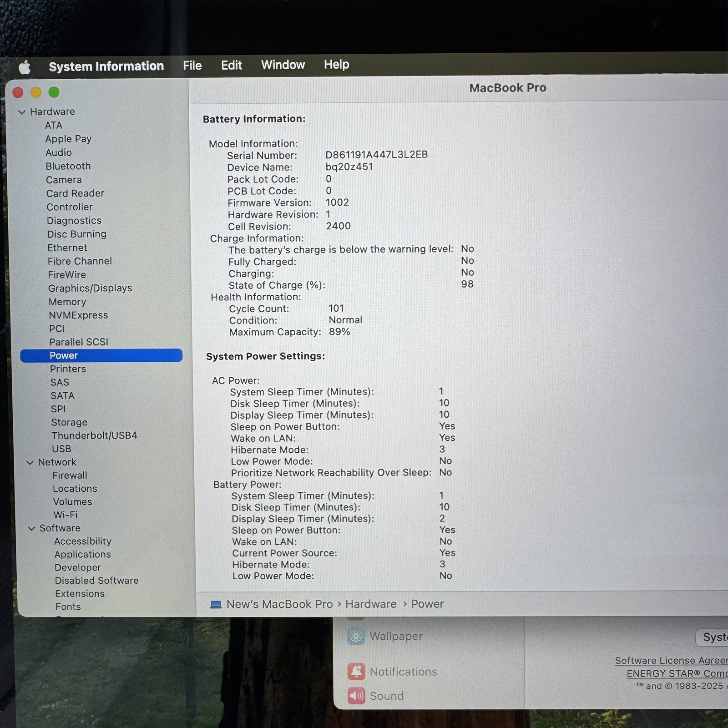Screen dimensions: 728x728
Task: Click the Software License Agreement link
Action: tap(671, 660)
